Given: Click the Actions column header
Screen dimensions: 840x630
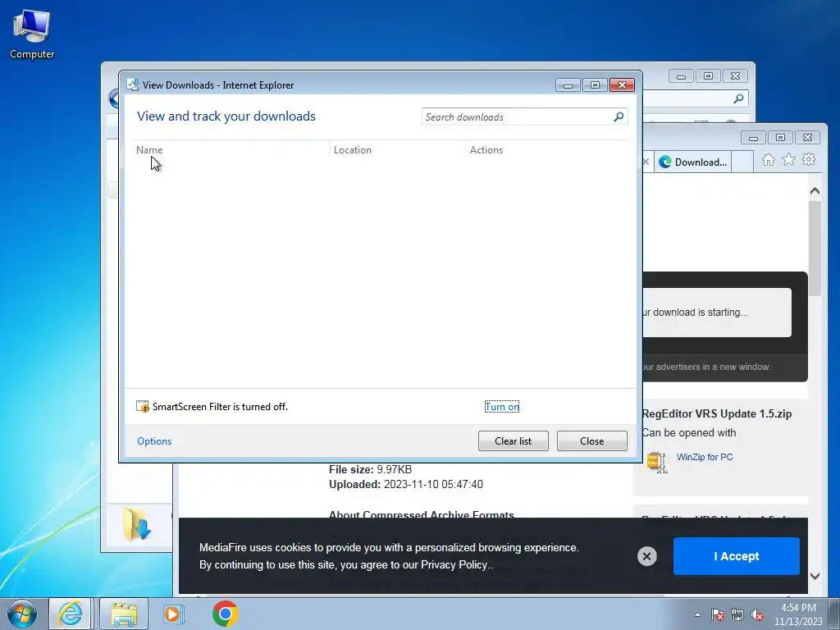Looking at the screenshot, I should tap(486, 150).
